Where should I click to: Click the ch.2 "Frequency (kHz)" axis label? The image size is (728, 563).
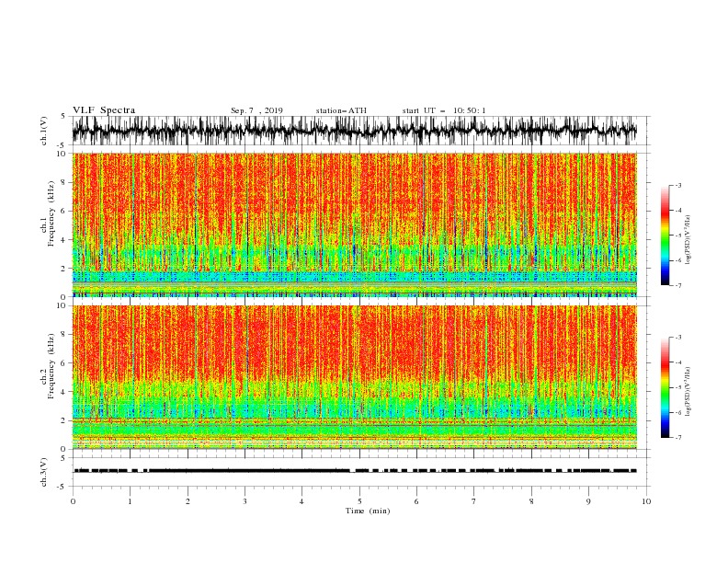(x=51, y=366)
